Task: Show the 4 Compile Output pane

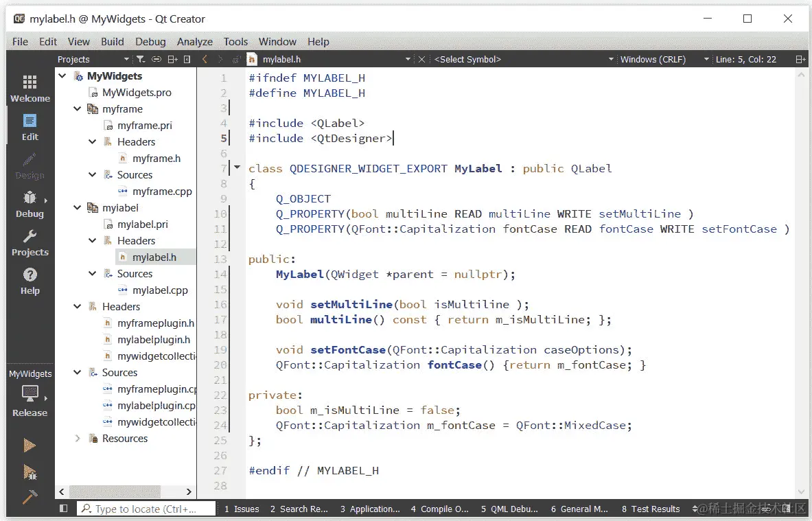Action: [x=439, y=509]
